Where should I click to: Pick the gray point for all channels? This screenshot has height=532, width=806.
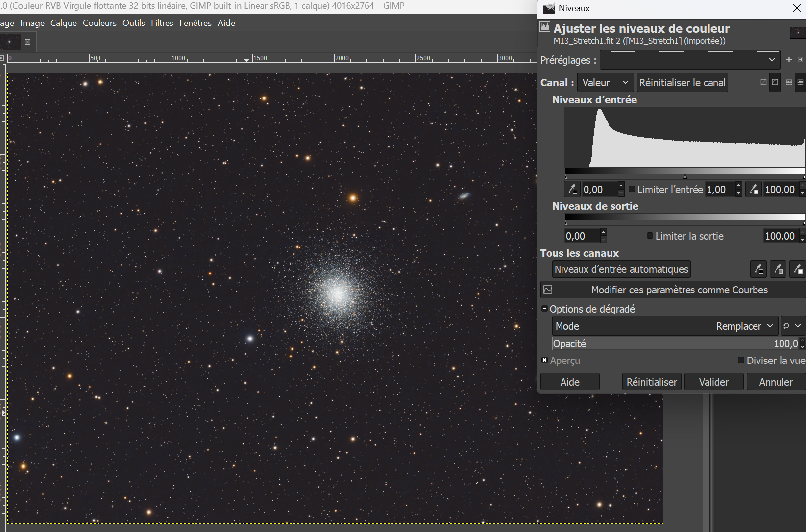[778, 269]
